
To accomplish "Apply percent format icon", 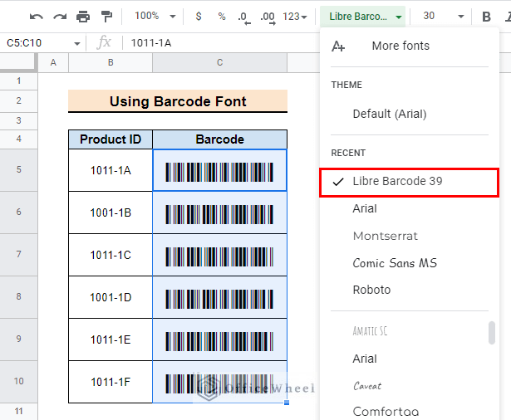I will tap(222, 17).
